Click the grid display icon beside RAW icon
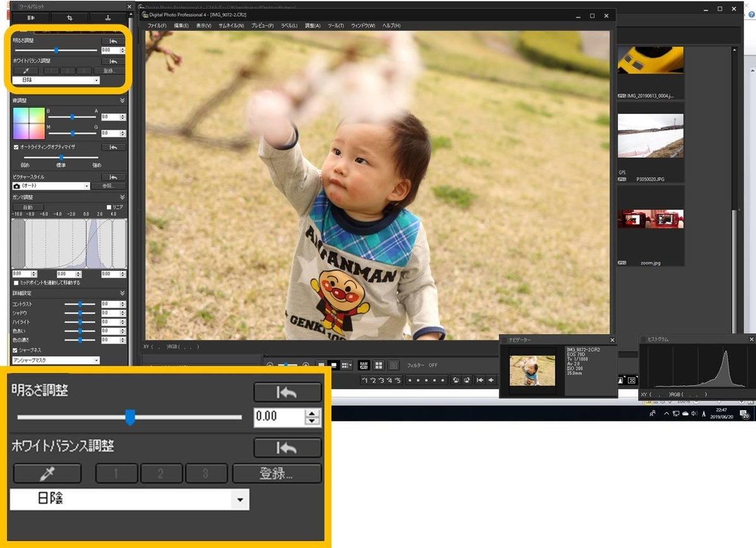The height and width of the screenshot is (548, 756). click(379, 365)
